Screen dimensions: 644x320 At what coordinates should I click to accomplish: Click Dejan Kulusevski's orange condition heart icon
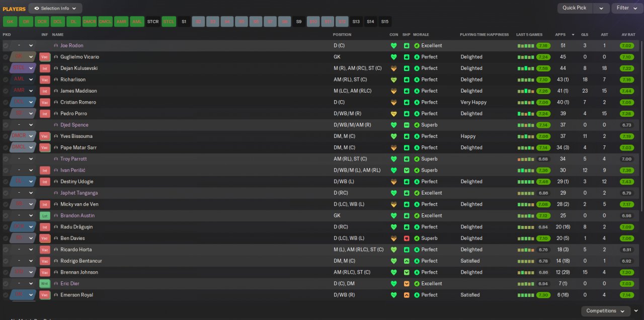point(393,68)
